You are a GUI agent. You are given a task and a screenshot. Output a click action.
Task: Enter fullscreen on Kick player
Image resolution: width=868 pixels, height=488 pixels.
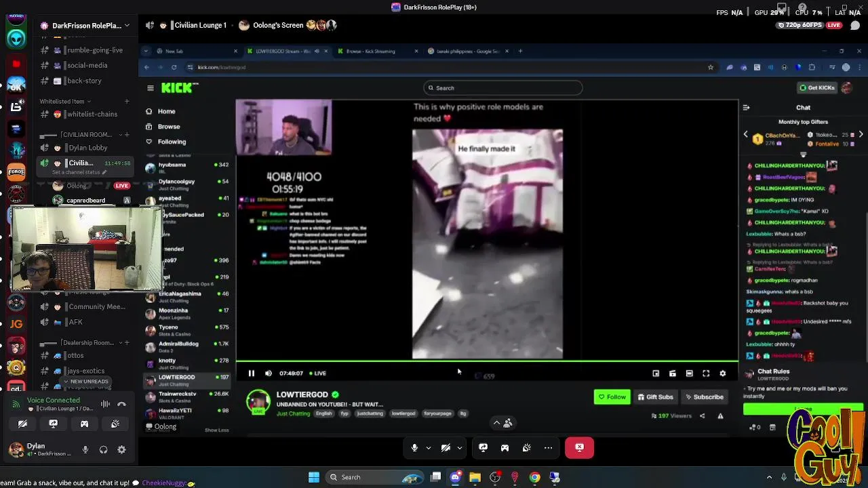tap(706, 373)
